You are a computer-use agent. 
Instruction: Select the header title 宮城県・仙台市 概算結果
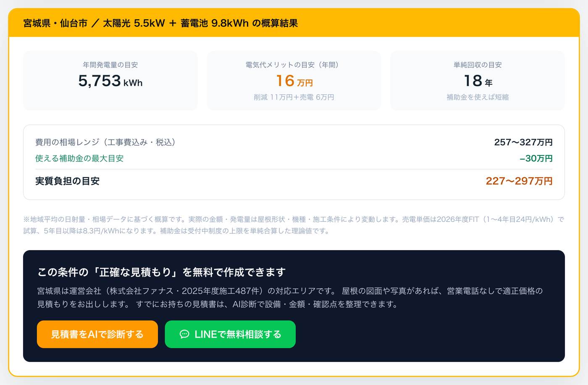pyautogui.click(x=160, y=23)
